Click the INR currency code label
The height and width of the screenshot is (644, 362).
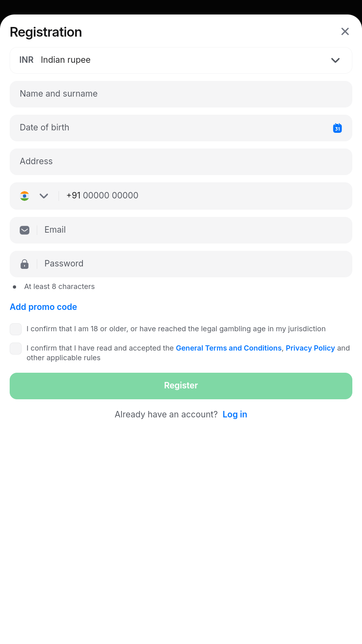point(27,60)
